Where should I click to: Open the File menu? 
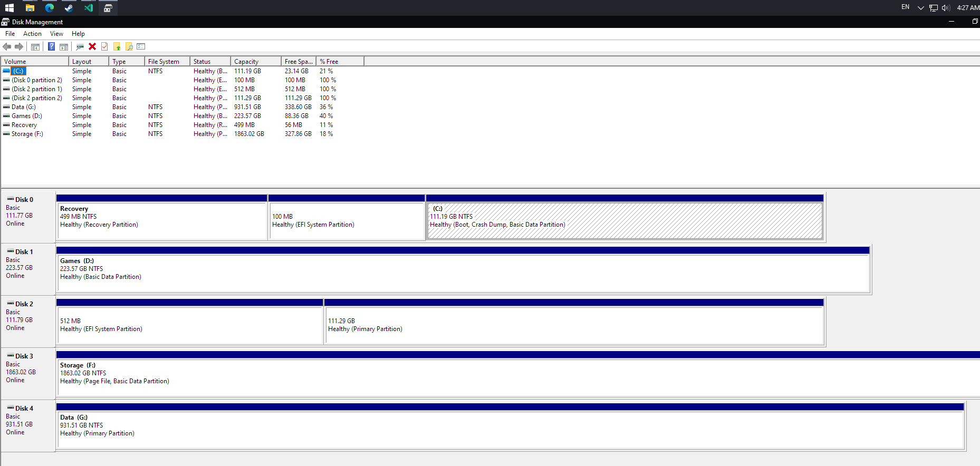point(10,34)
